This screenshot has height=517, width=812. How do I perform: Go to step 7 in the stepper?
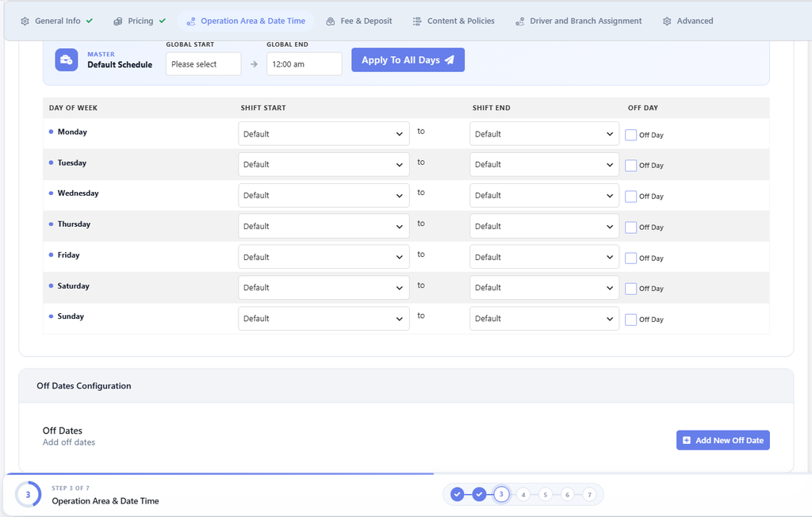(x=589, y=495)
